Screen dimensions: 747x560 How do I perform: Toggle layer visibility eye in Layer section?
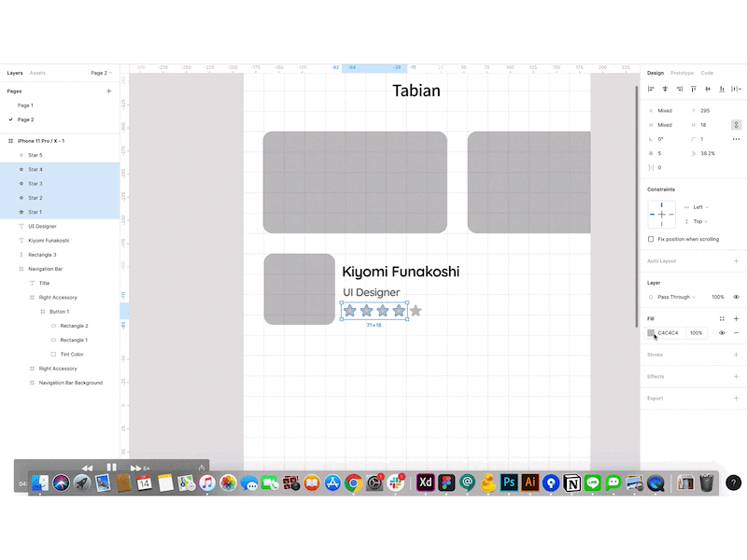736,297
